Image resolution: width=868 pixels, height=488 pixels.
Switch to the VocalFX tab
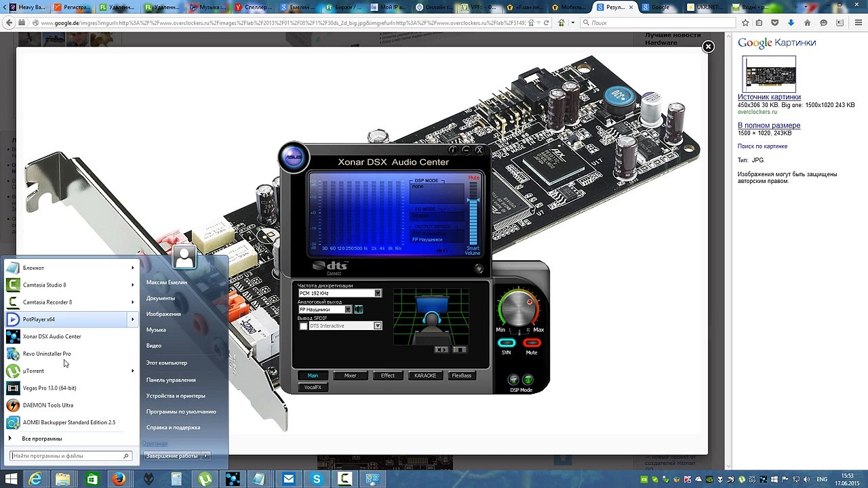tap(313, 388)
